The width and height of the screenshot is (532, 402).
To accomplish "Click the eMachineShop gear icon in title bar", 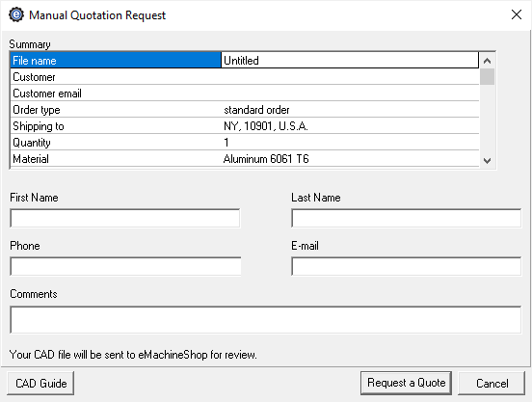I will click(x=16, y=14).
